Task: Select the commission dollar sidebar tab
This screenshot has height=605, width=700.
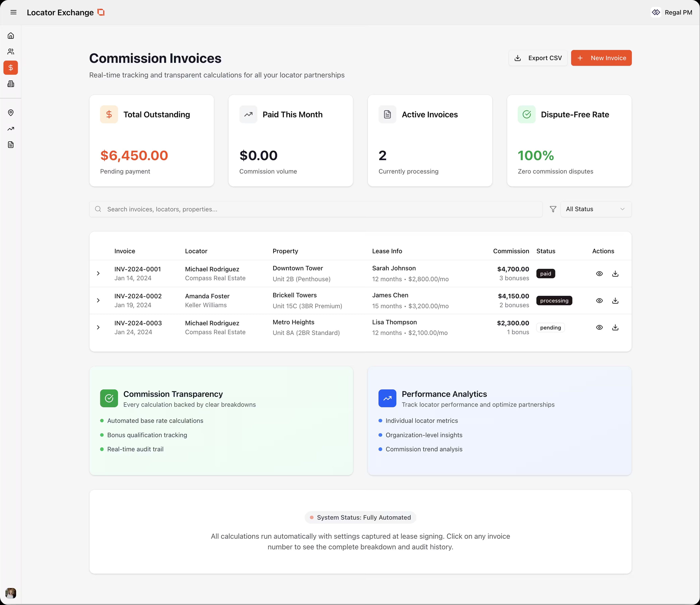Action: pyautogui.click(x=11, y=68)
